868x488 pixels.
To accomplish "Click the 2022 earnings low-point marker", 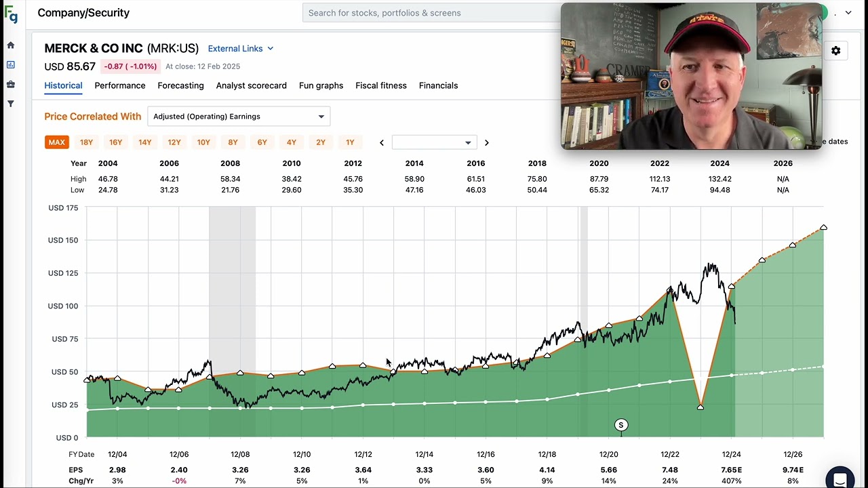I will (701, 407).
